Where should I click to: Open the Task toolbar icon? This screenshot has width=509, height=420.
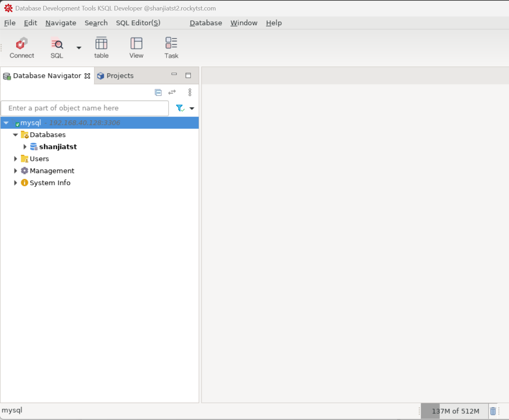pyautogui.click(x=171, y=48)
